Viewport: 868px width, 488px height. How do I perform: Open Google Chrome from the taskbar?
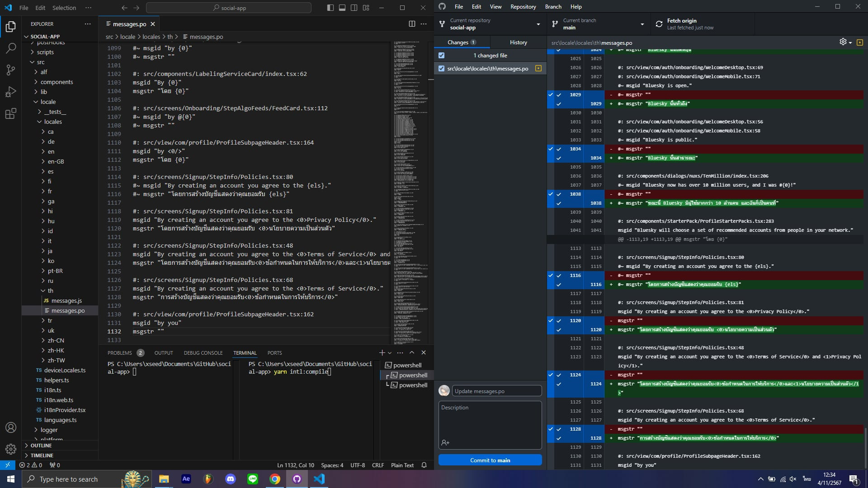(275, 479)
